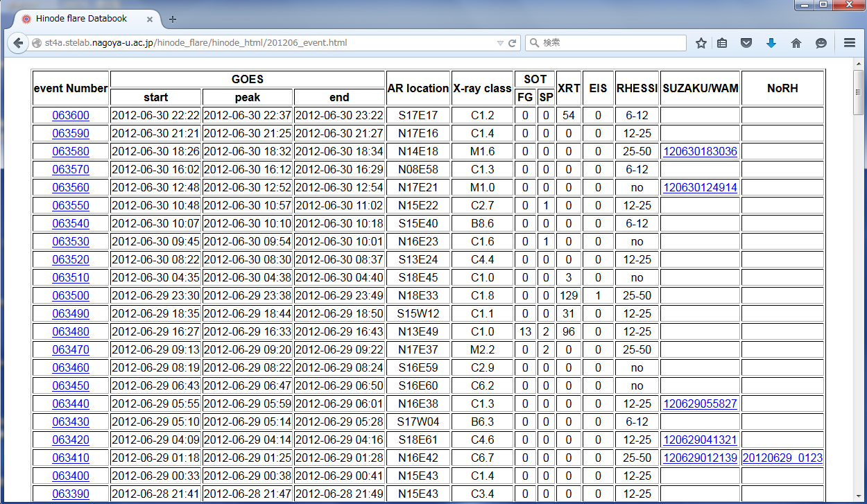Image resolution: width=867 pixels, height=504 pixels.
Task: Open event number 063520 link
Action: 71,259
